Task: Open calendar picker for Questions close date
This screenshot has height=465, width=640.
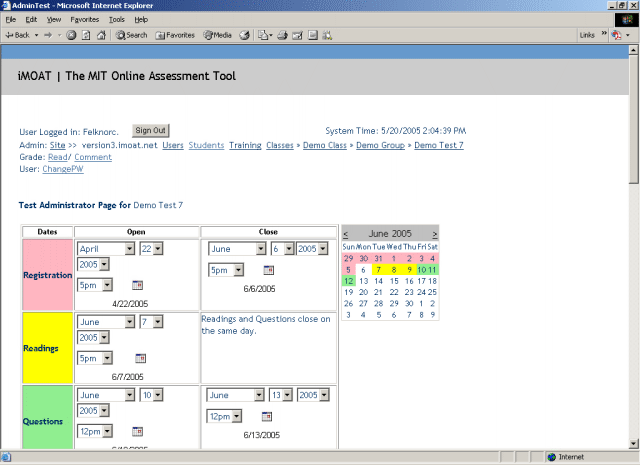Action: click(267, 416)
